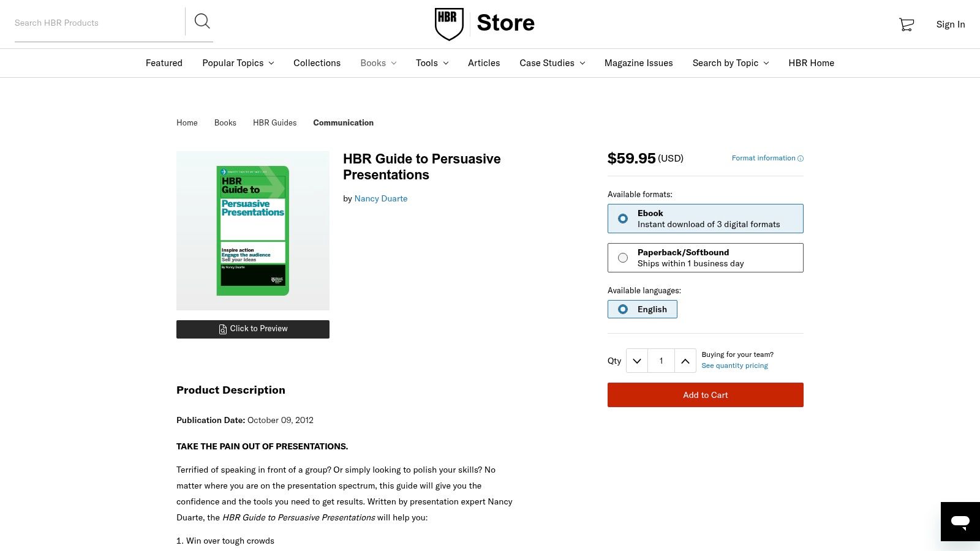This screenshot has width=980, height=551.
Task: Click the book cover thumbnail
Action: click(x=252, y=230)
